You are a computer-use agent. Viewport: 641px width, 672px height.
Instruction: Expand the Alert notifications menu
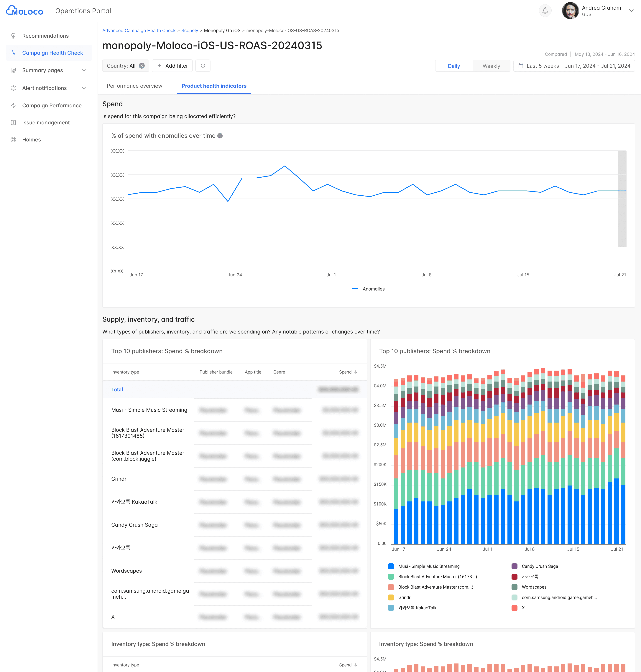coord(84,88)
